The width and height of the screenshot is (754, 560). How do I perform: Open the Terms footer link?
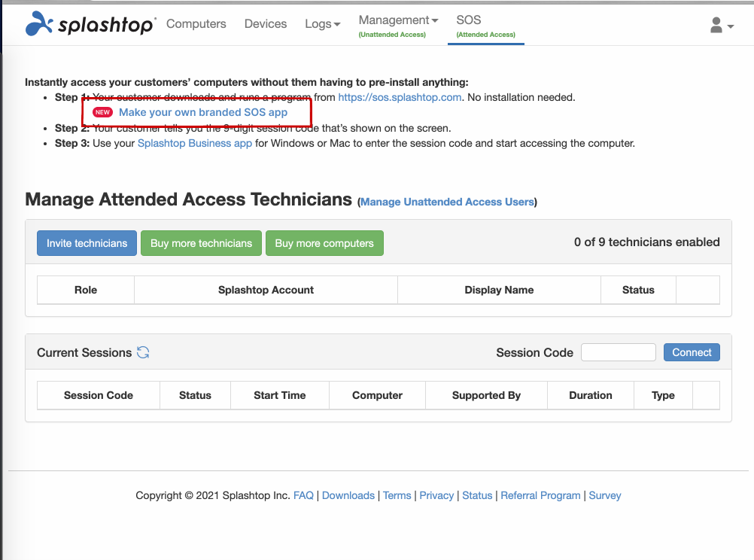[x=397, y=495]
